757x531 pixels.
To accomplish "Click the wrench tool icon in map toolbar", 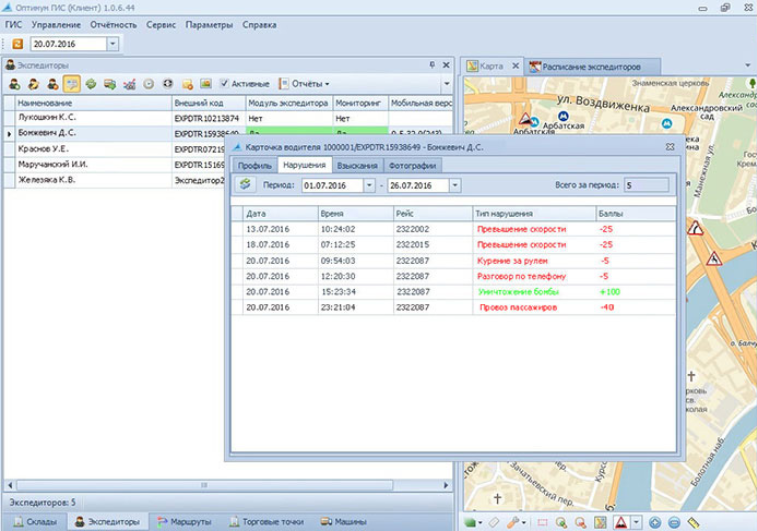I will [513, 522].
